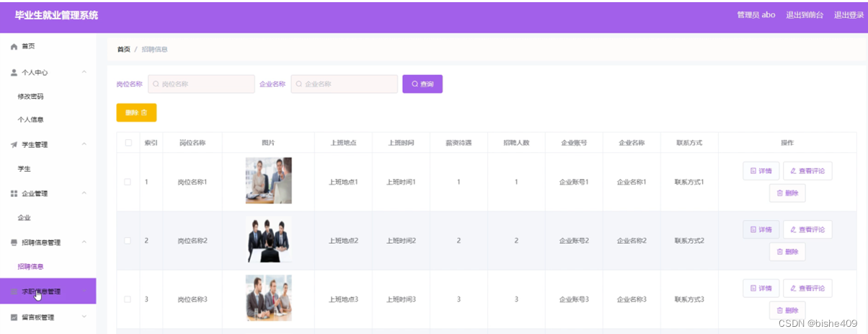The height and width of the screenshot is (334, 868).
Task: Collapse the 学生管理 menu chevron
Action: pyautogui.click(x=84, y=144)
